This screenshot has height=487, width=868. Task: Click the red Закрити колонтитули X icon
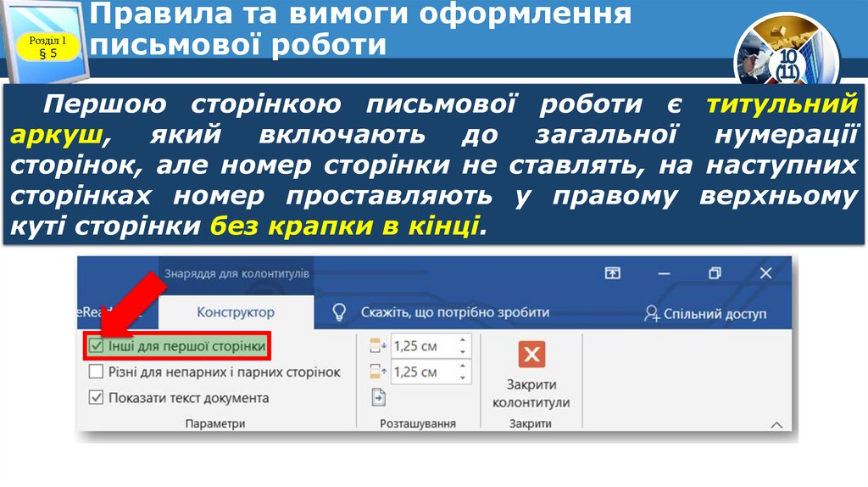click(x=532, y=354)
